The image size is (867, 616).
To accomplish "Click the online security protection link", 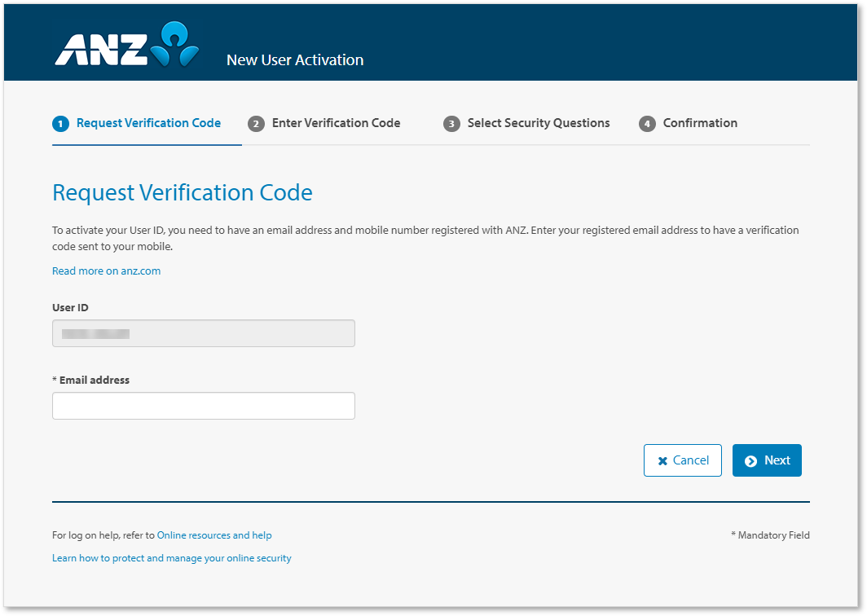I will coord(171,557).
